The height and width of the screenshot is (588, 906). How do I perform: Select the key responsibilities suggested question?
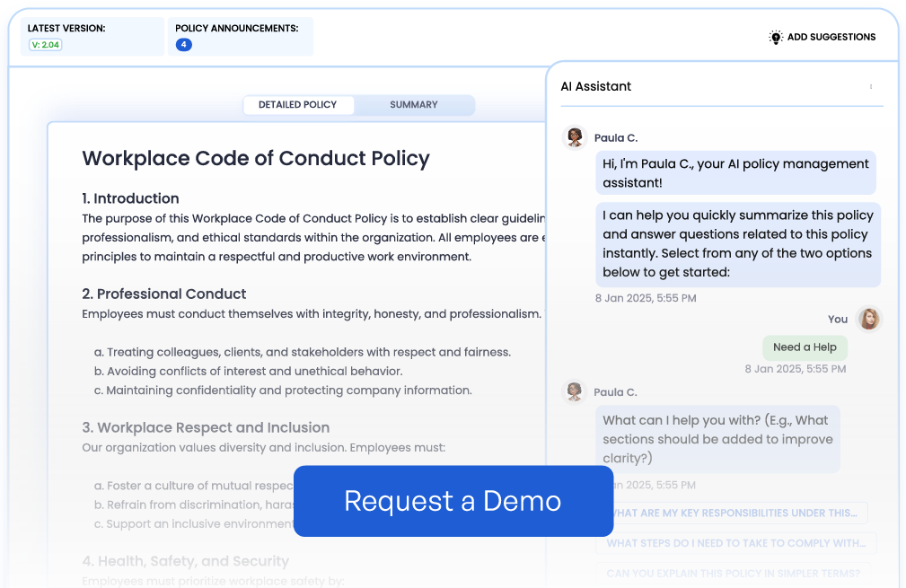tap(735, 513)
